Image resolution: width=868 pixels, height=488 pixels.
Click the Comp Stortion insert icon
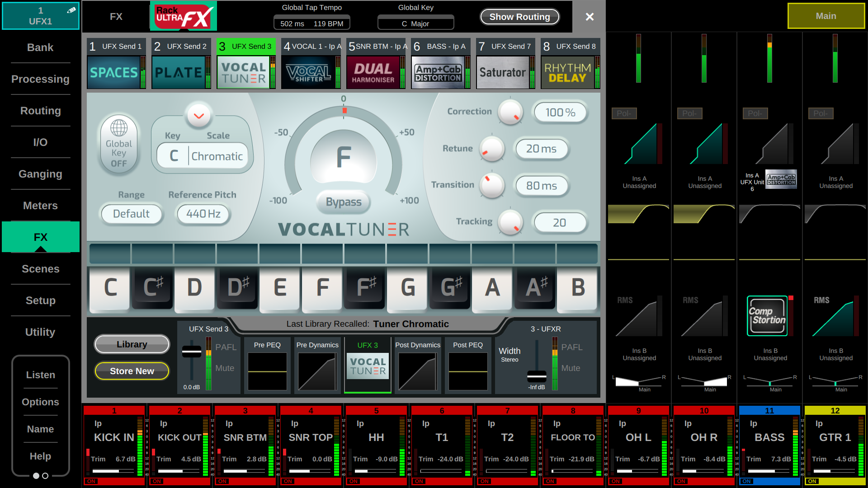(x=767, y=316)
